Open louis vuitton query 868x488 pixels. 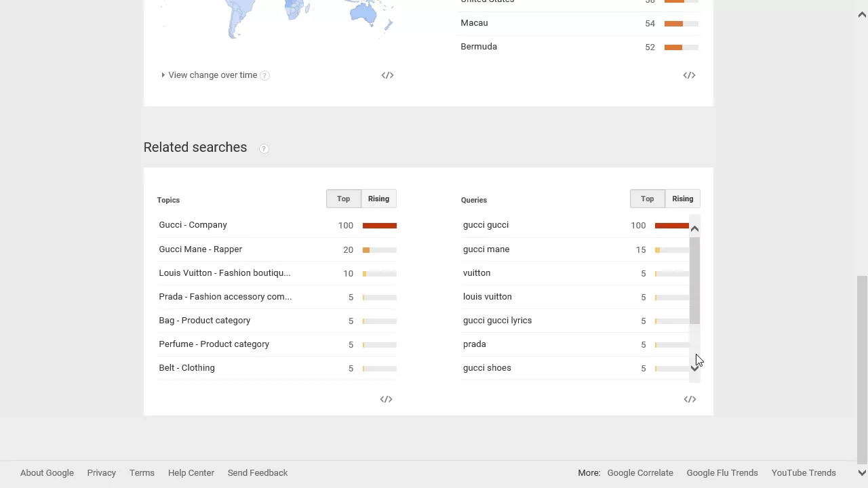pyautogui.click(x=488, y=297)
